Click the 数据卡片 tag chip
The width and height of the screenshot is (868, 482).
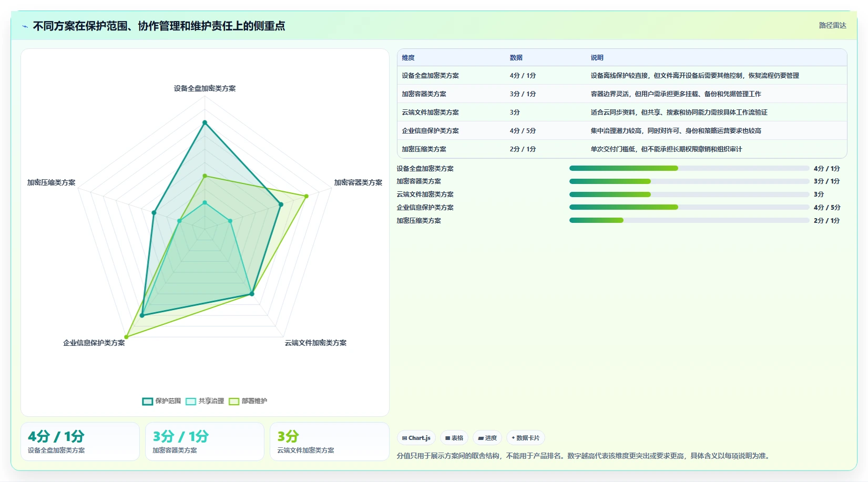click(526, 438)
